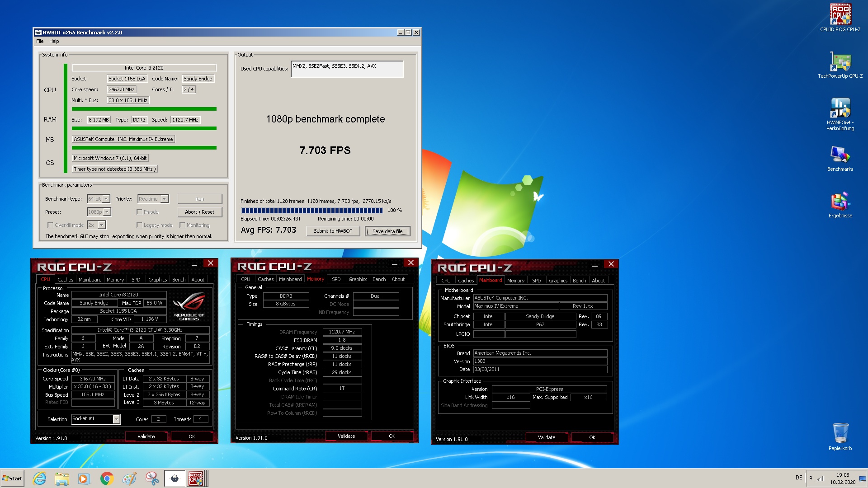
Task: Click Save data file button
Action: [387, 231]
